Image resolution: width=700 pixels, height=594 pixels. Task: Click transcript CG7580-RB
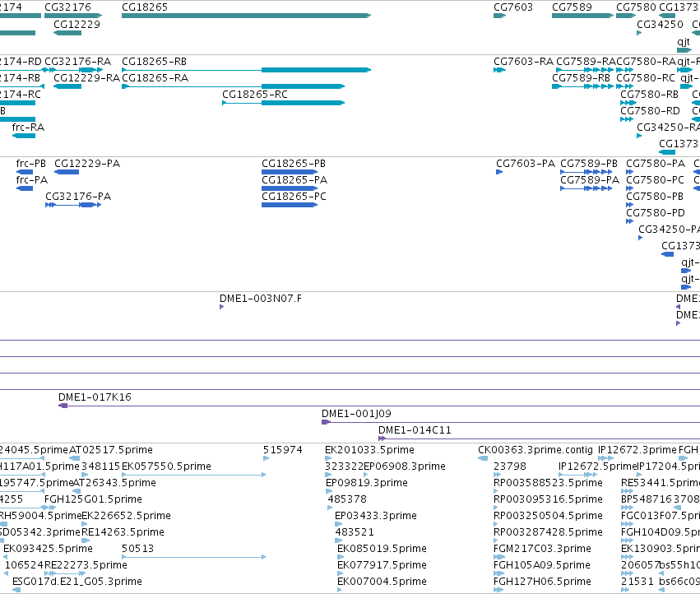(628, 103)
